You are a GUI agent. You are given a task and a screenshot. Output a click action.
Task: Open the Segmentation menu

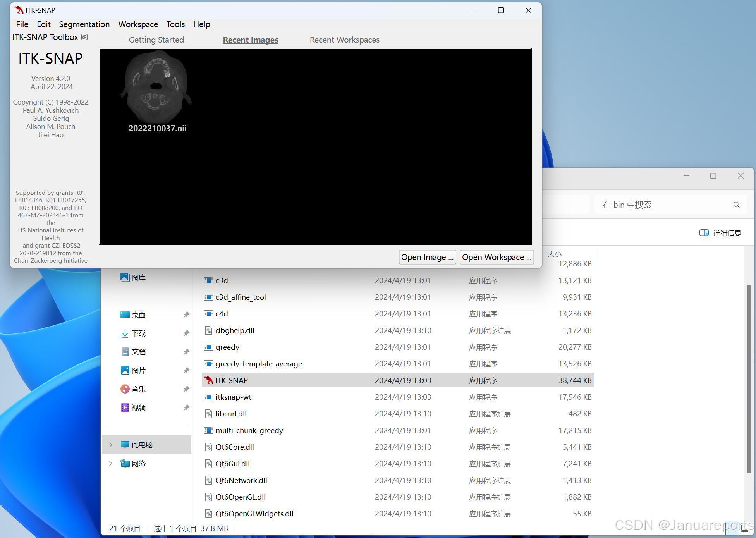click(x=84, y=24)
